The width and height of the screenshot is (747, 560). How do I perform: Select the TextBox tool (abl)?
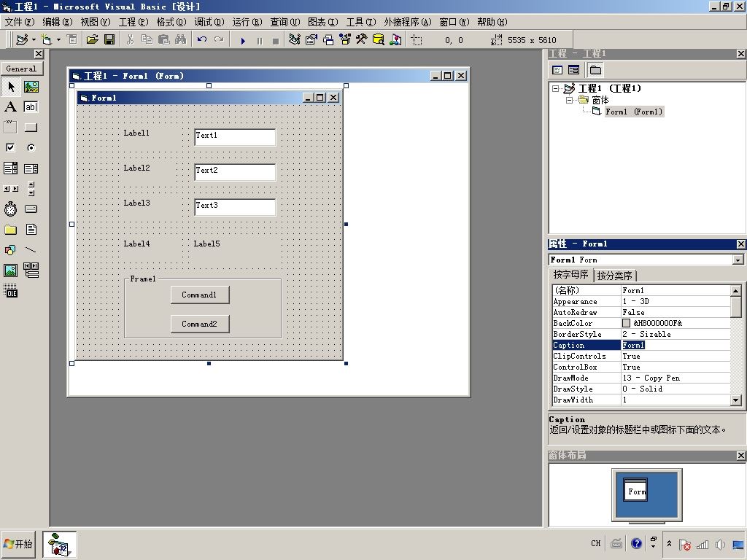31,106
